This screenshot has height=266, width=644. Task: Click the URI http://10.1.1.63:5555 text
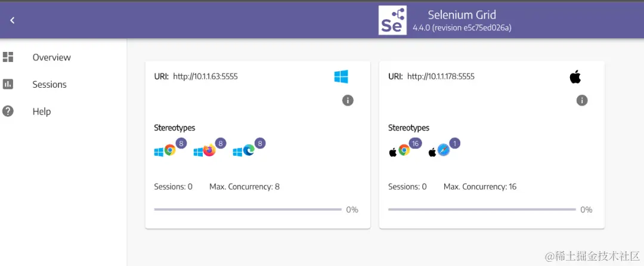pyautogui.click(x=205, y=76)
